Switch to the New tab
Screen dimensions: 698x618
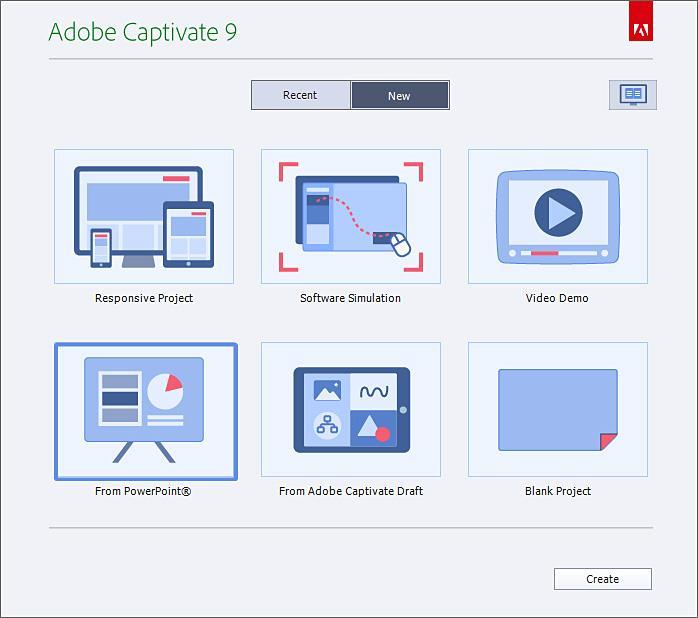[400, 95]
